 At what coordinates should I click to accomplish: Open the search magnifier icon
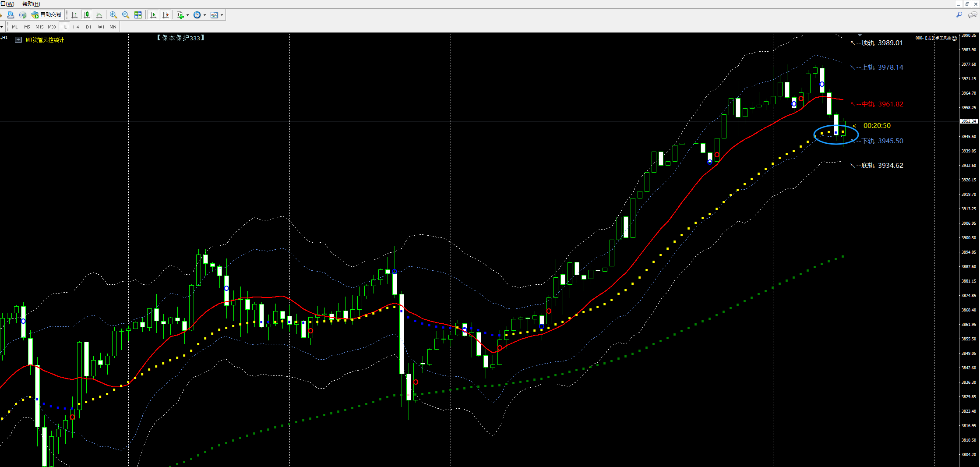tap(959, 15)
